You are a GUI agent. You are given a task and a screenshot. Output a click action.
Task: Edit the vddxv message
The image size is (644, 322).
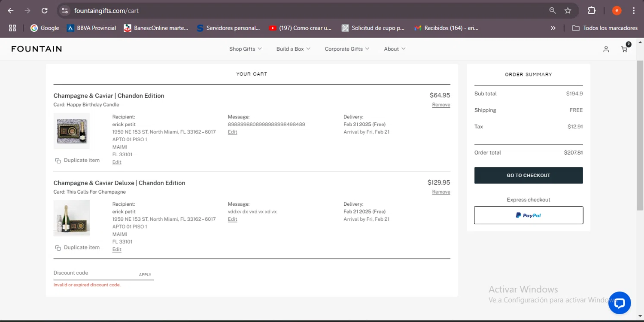point(232,219)
